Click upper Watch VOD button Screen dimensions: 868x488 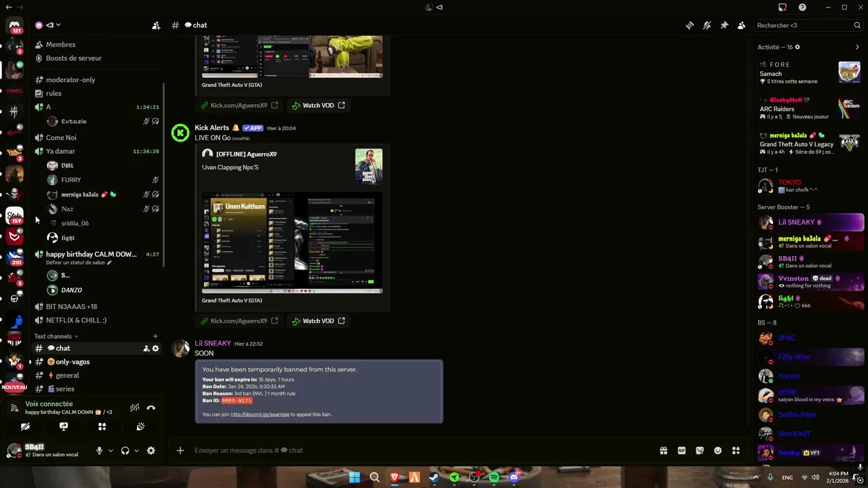[x=319, y=105]
